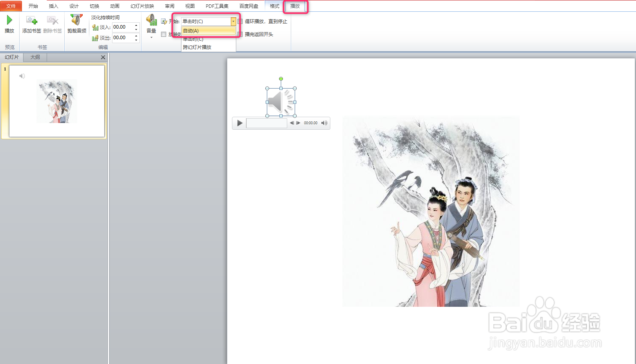Click the fade-in duration field
Image resolution: width=636 pixels, height=364 pixels.
click(123, 27)
